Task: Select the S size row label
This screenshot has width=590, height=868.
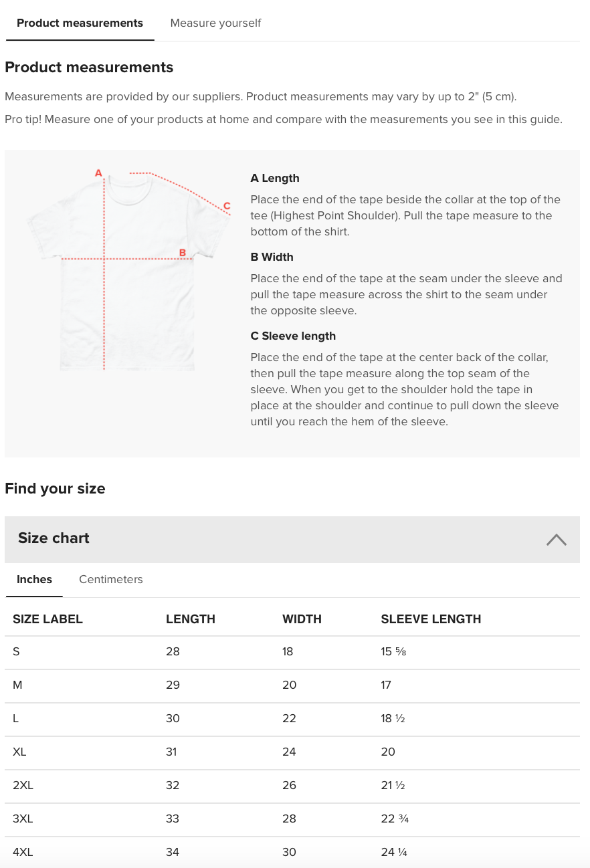Action: pos(16,651)
